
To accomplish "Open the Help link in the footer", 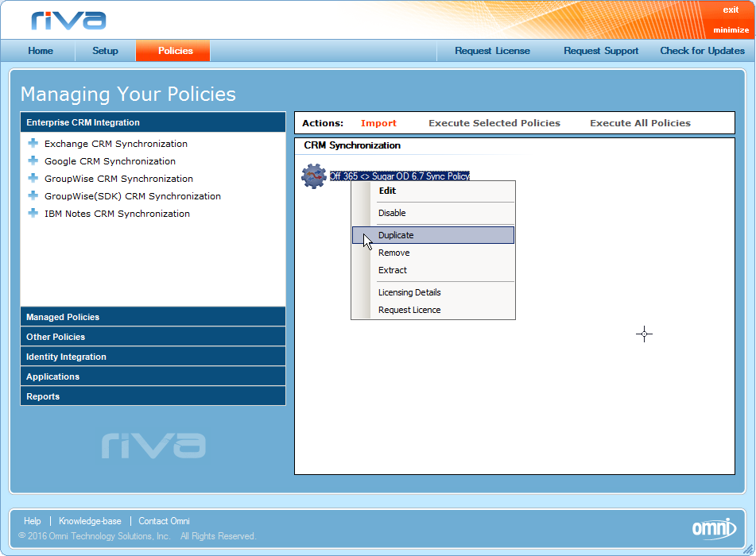I will pos(33,521).
